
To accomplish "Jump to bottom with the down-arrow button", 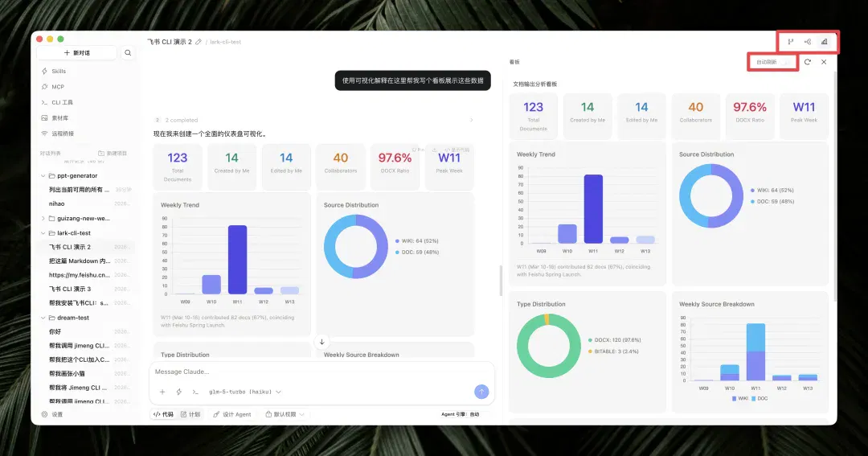I will pos(321,342).
